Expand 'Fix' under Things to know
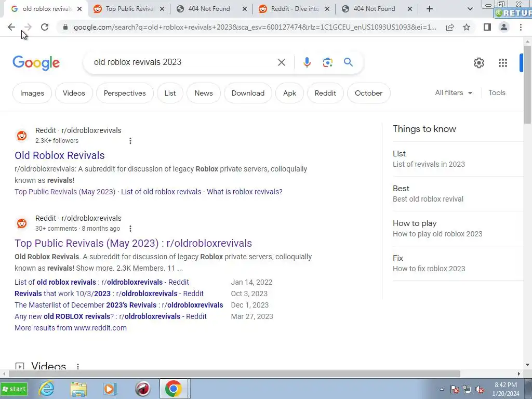This screenshot has height=399, width=532. pos(458,263)
